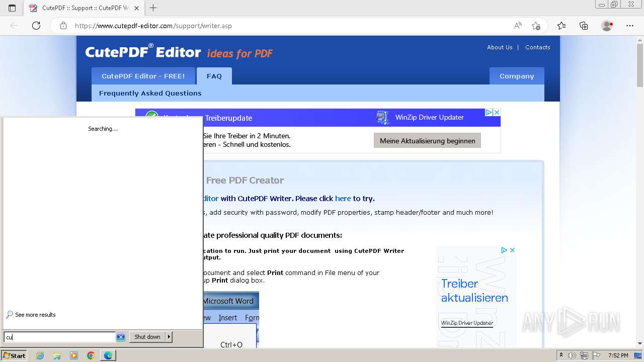The height and width of the screenshot is (362, 644).
Task: Show hidden tray icons
Action: pos(561,355)
